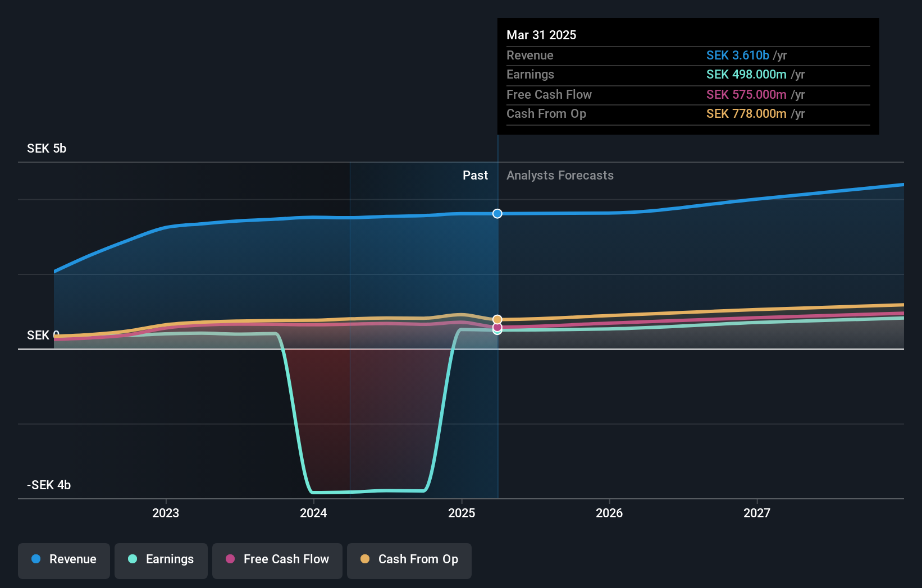Image resolution: width=922 pixels, height=588 pixels.
Task: Select the orange Cash From Op data point marker
Action: (497, 320)
